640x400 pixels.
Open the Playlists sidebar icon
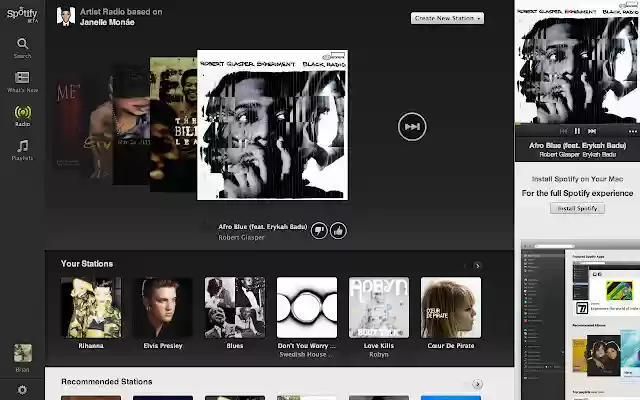(x=22, y=150)
